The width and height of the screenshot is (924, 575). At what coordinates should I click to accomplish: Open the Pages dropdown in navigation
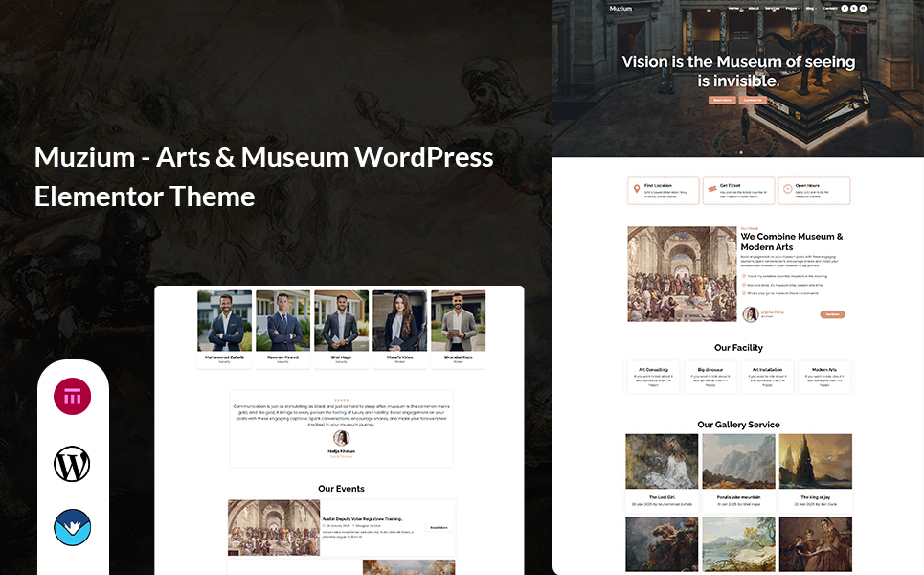[792, 9]
